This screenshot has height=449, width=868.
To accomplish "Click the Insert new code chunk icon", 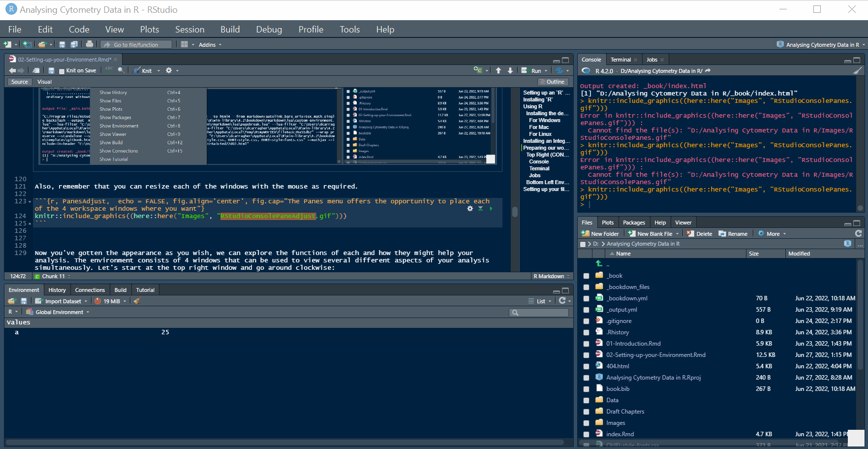I will point(478,70).
